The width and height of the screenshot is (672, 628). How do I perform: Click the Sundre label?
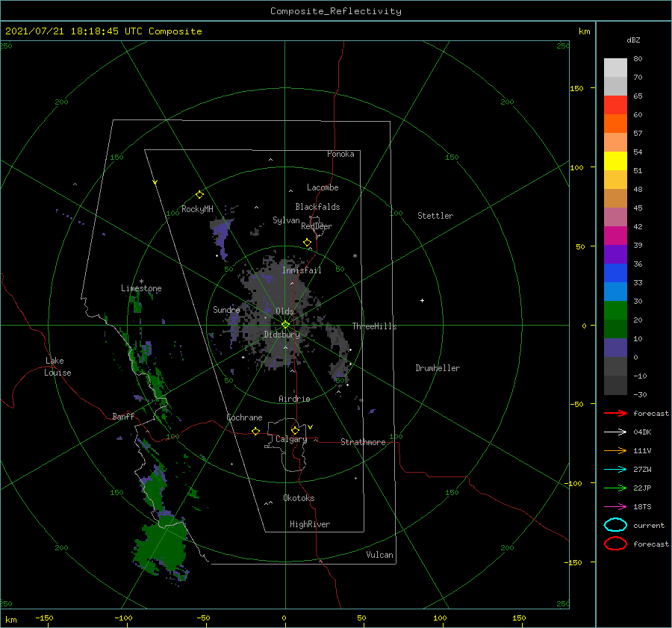coord(227,310)
